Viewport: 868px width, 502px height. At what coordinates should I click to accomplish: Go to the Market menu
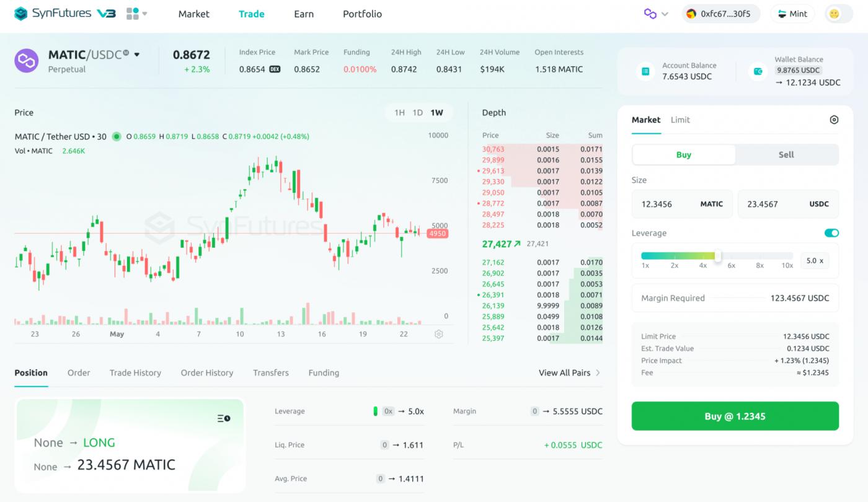(x=194, y=14)
